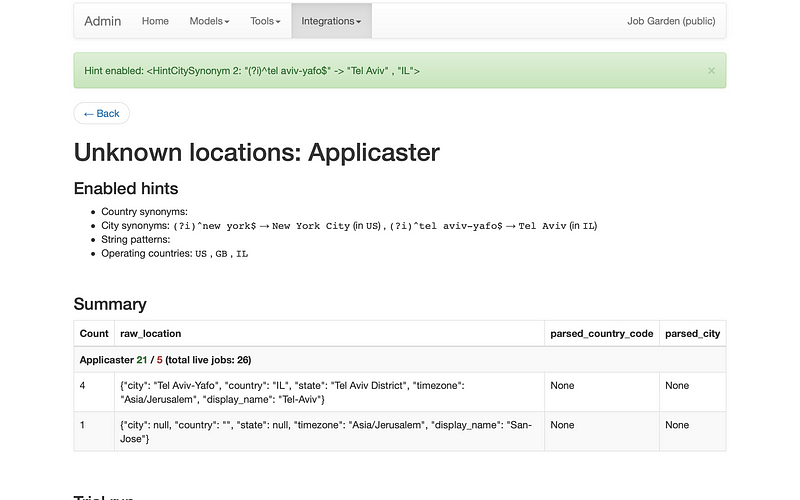Viewport: 800px width, 500px height.
Task: Click the parsed_city column header
Action: pyautogui.click(x=692, y=334)
